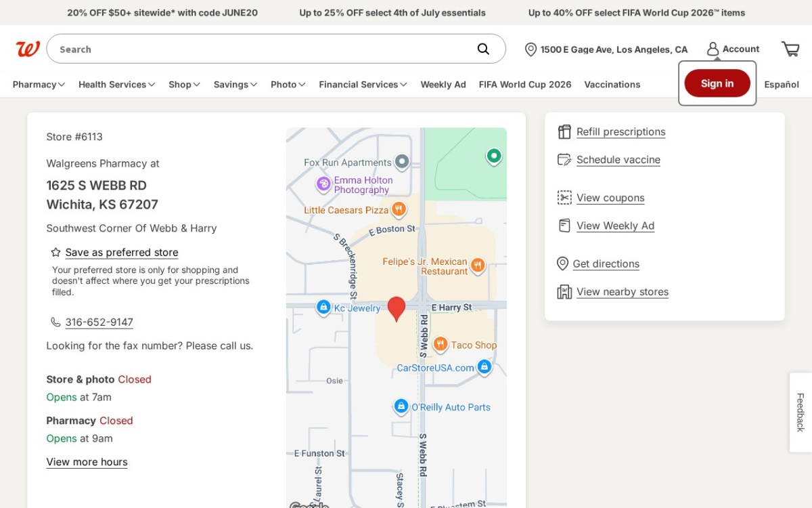Click the Taco Shop map marker
This screenshot has height=508, width=812.
[x=441, y=345]
